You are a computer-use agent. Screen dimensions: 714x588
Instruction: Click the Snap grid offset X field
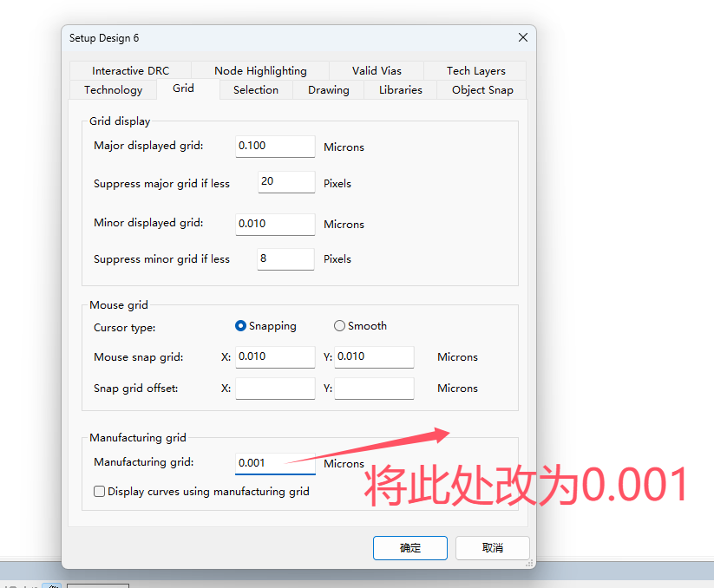click(x=275, y=389)
